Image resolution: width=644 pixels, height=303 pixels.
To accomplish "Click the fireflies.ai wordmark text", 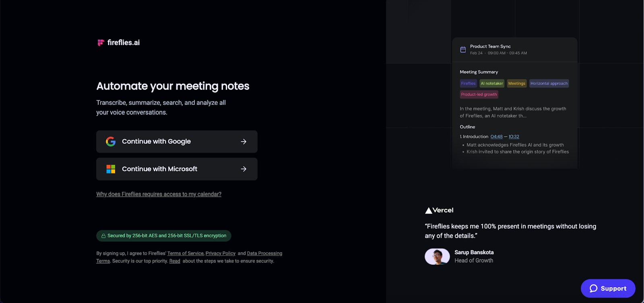I will tap(124, 43).
